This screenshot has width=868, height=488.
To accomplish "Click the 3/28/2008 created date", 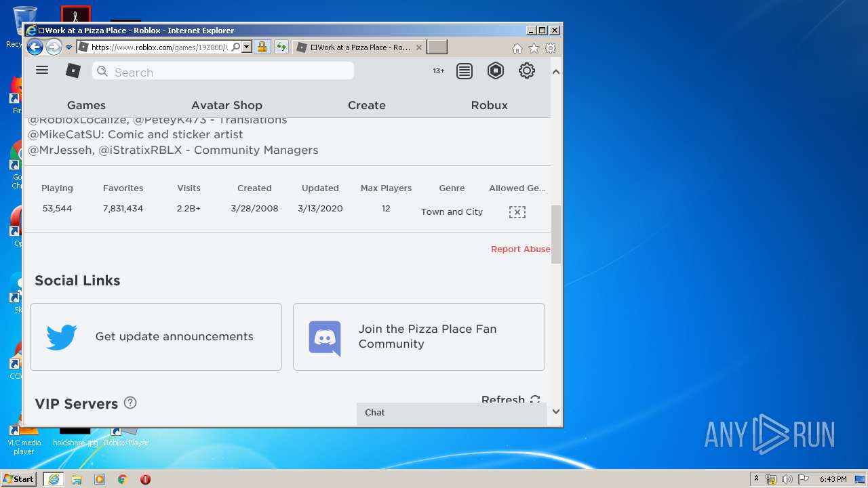I will [x=254, y=209].
